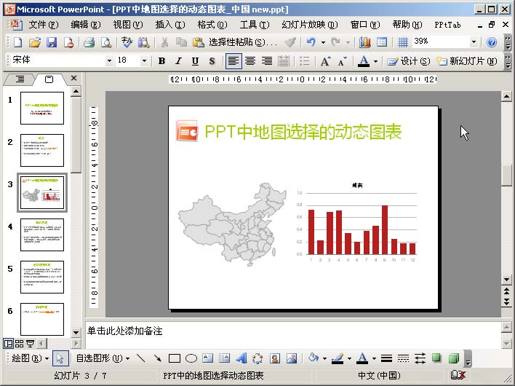Toggle Italic formatting
515x386 pixels.
[178, 61]
